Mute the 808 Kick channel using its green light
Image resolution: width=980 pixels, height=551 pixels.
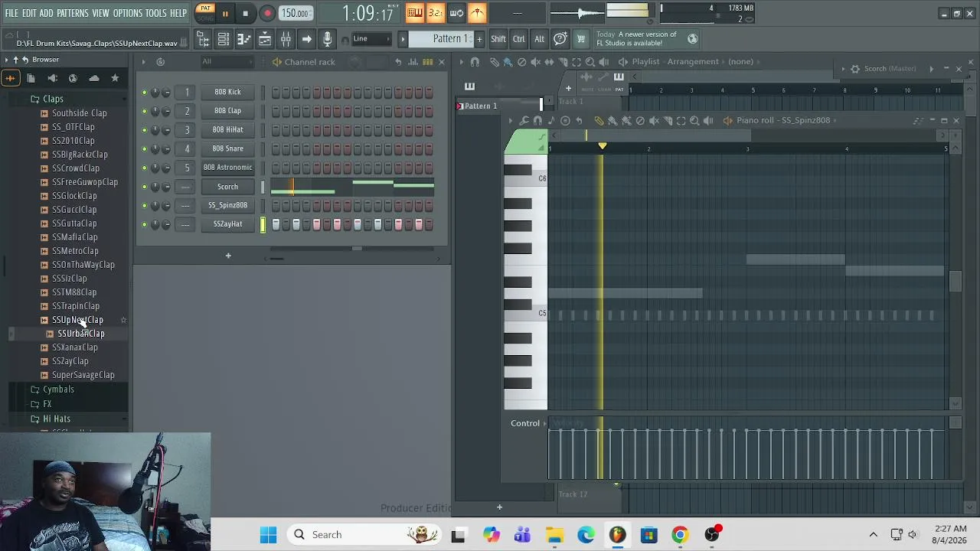pyautogui.click(x=144, y=92)
